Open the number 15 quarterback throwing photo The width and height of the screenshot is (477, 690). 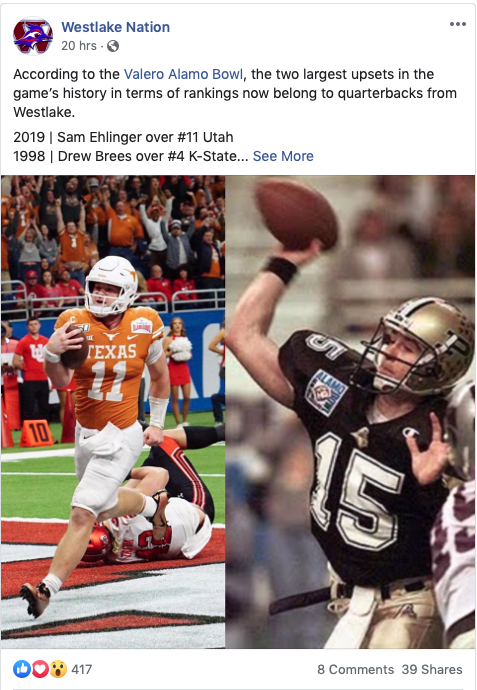(x=350, y=411)
